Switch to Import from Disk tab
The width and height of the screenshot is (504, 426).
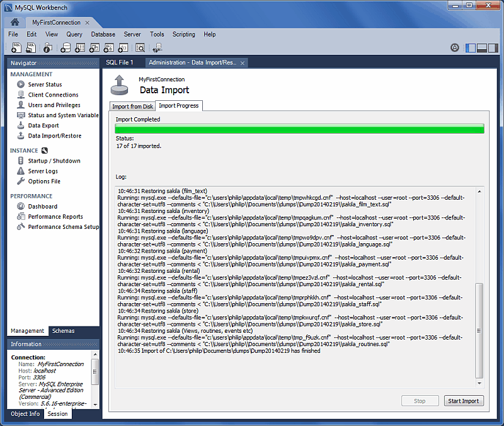click(132, 106)
